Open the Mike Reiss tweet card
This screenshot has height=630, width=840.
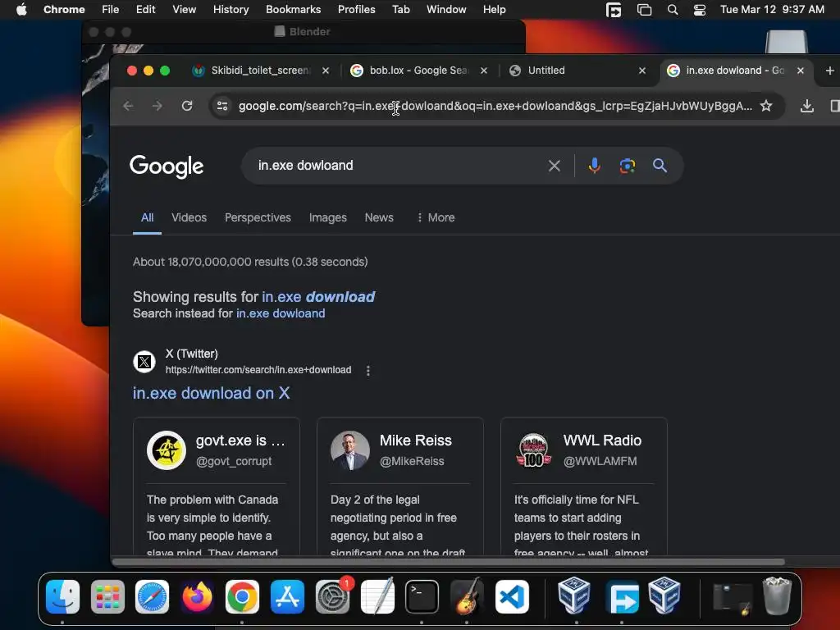(x=400, y=486)
